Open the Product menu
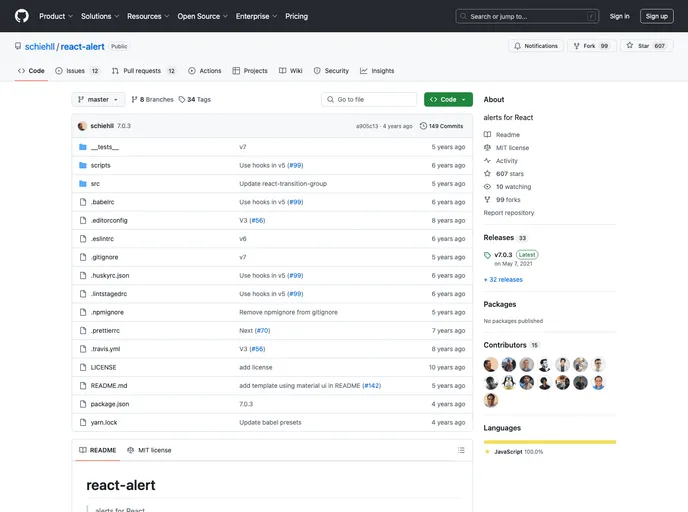This screenshot has width=688, height=512. pyautogui.click(x=56, y=16)
